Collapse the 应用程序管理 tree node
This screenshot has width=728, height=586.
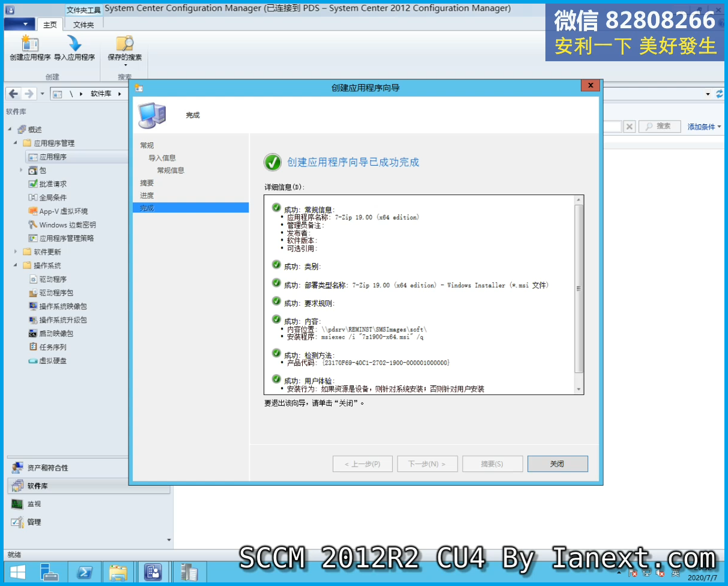pyautogui.click(x=16, y=143)
